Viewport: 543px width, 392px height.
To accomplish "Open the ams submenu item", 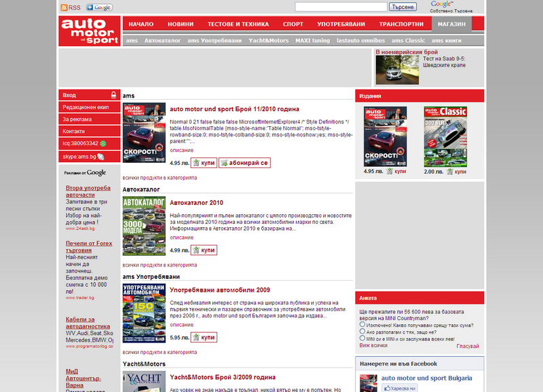I will (x=132, y=41).
